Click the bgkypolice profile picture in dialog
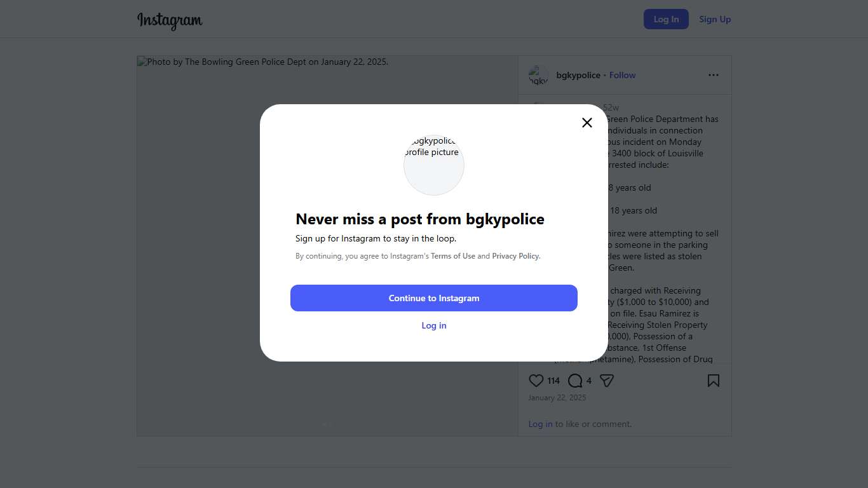The image size is (868, 488). pyautogui.click(x=434, y=165)
